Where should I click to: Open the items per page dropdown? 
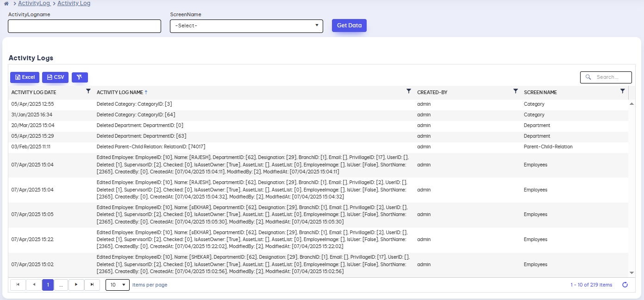[x=118, y=285]
